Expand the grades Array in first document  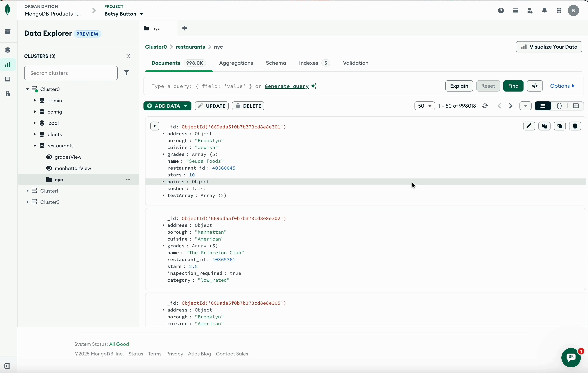[163, 154]
